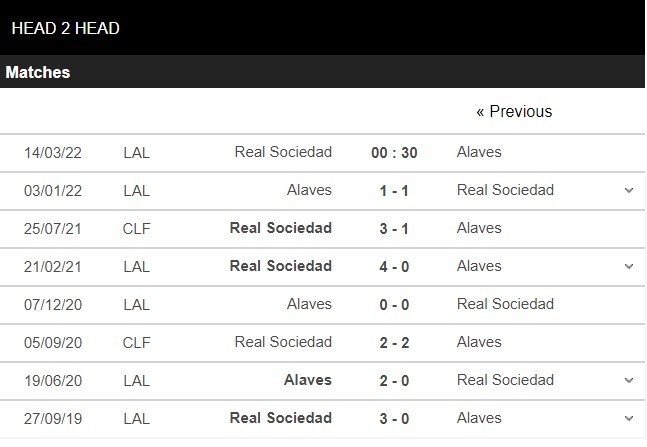Expand the 27/09/19 match details chevron
Image resolution: width=647 pixels, height=447 pixels.
coord(629,418)
